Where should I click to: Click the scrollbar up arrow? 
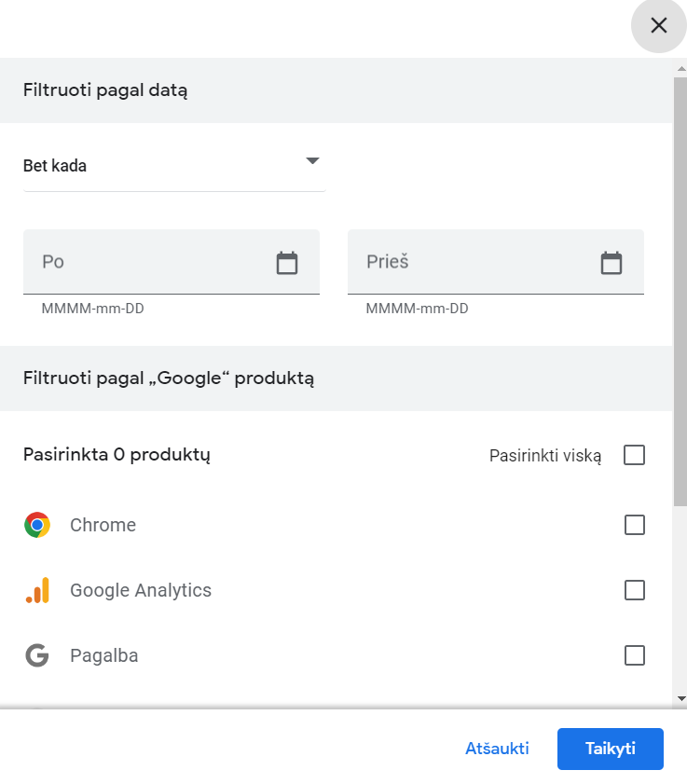[x=681, y=68]
